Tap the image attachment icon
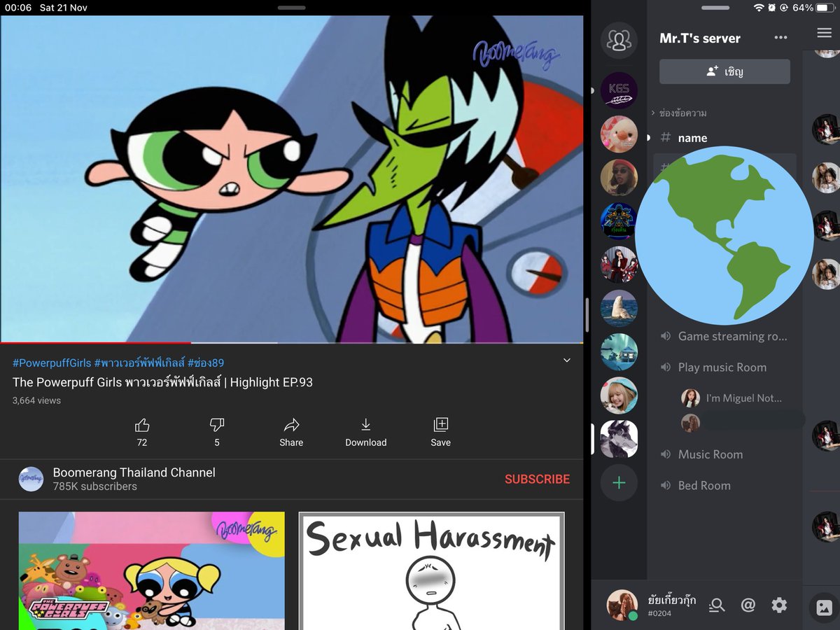This screenshot has width=840, height=630. pos(824,608)
